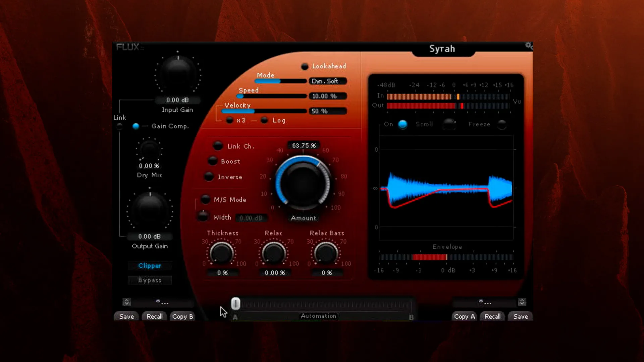Click the Automation label
Viewport: 644px width, 362px height.
point(318,316)
